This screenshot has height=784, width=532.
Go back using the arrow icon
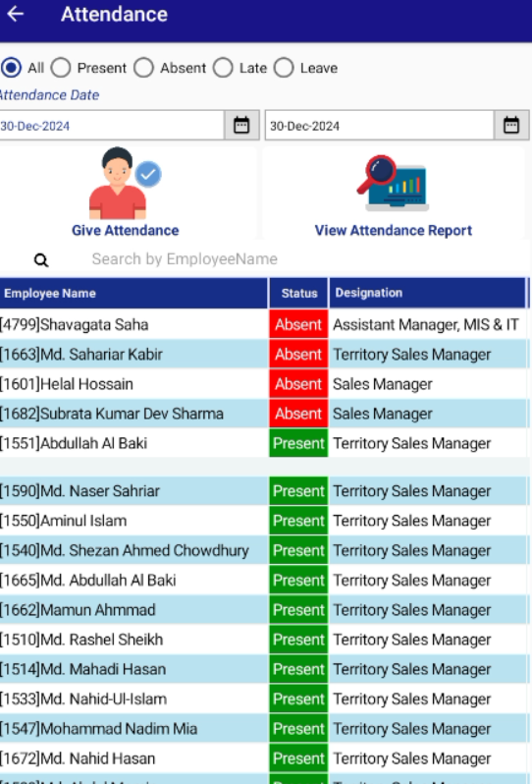[x=16, y=14]
